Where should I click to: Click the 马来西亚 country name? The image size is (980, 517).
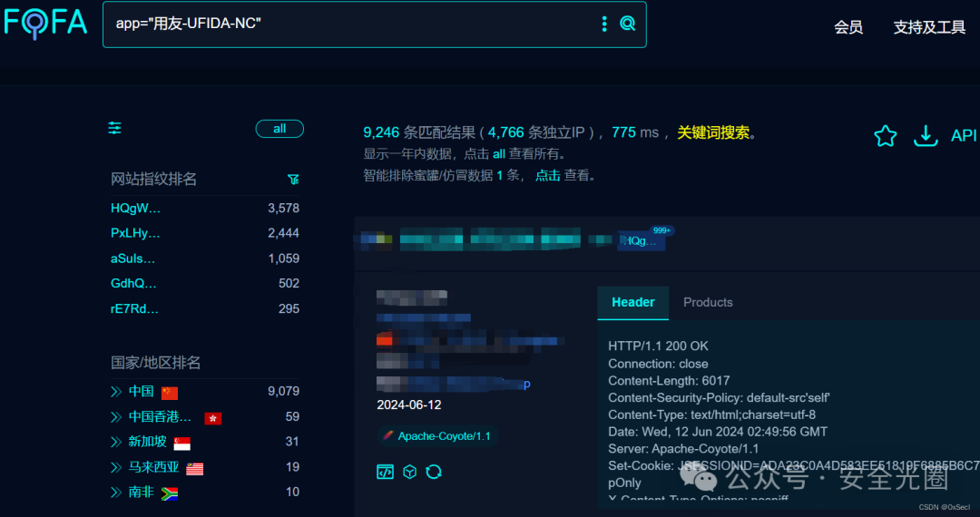(x=153, y=467)
